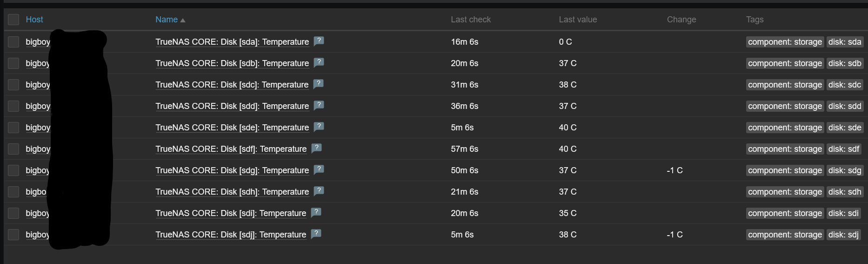Click 'component: storage' tag on sde row
The image size is (868, 264).
(x=785, y=128)
